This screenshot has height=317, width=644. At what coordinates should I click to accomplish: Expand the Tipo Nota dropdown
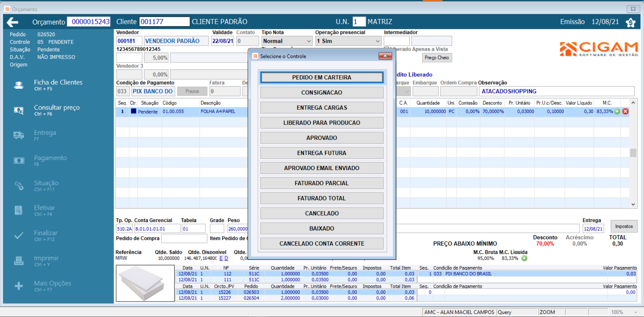tap(309, 41)
